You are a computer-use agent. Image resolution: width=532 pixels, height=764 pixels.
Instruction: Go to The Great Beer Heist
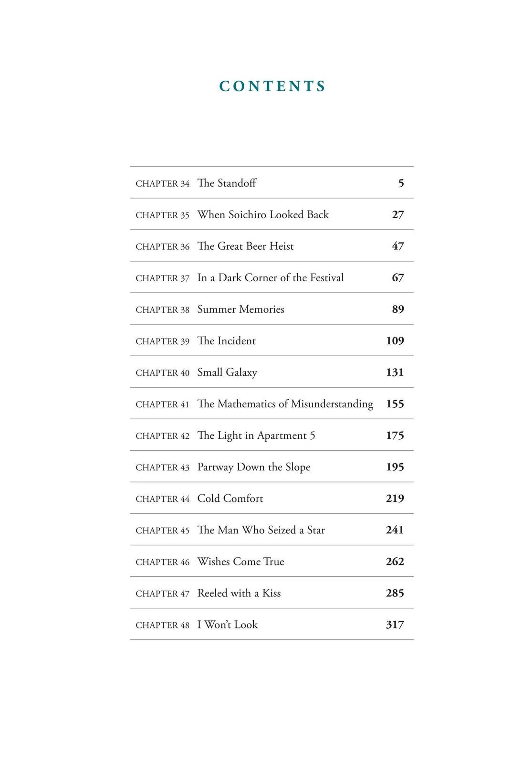271,246
